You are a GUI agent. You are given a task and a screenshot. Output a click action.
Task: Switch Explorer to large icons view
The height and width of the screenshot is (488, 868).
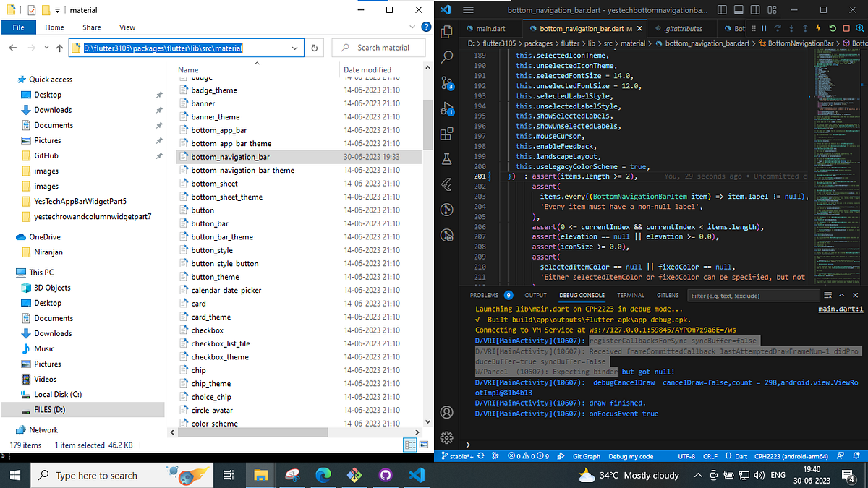[422, 445]
